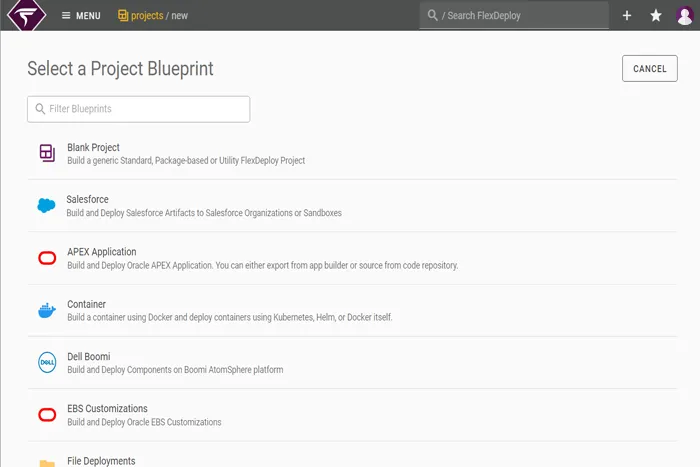This screenshot has width=700, height=467.
Task: Click the Search FlexDeploy field
Action: 514,16
